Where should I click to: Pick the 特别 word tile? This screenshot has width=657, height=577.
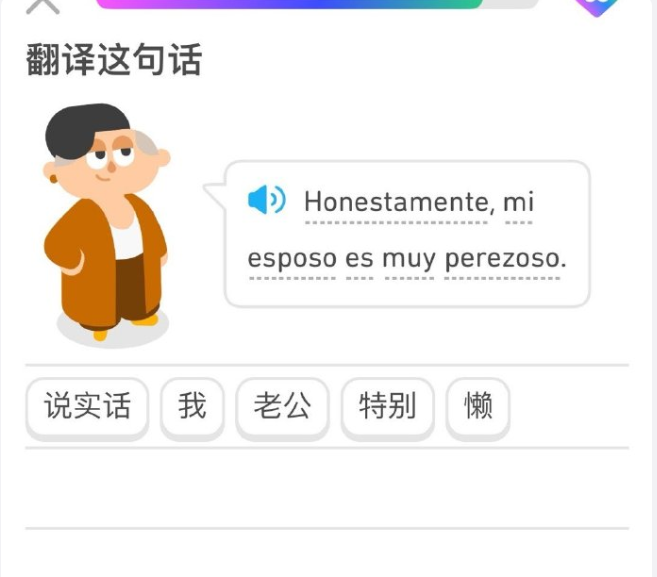(387, 407)
